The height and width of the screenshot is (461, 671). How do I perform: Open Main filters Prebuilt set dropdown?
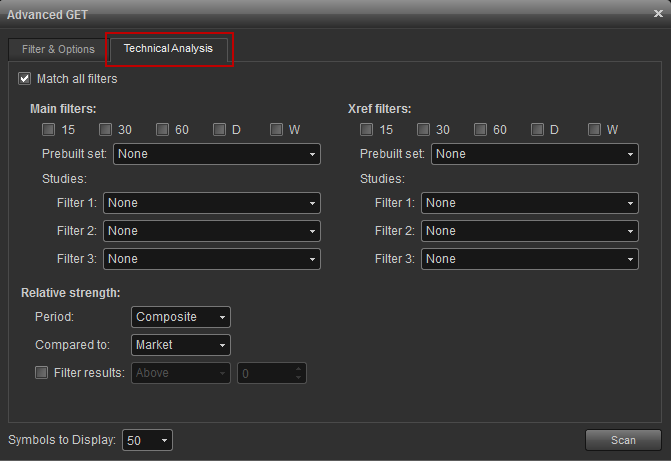217,154
